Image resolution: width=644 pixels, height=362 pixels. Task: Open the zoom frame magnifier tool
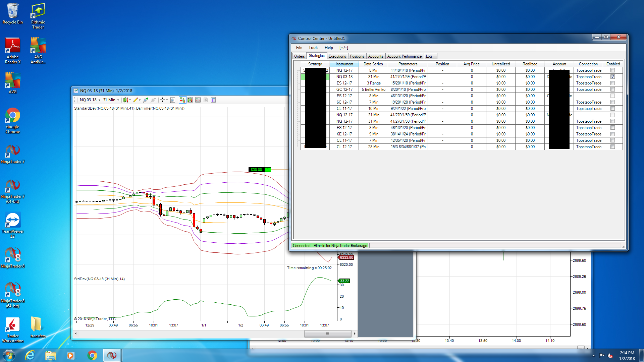coord(172,100)
